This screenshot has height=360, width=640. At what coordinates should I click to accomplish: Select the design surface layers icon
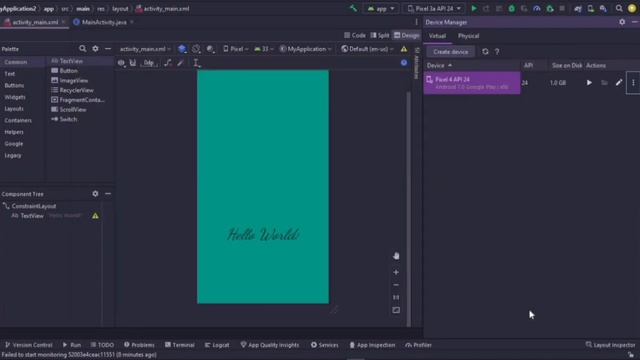tap(182, 49)
